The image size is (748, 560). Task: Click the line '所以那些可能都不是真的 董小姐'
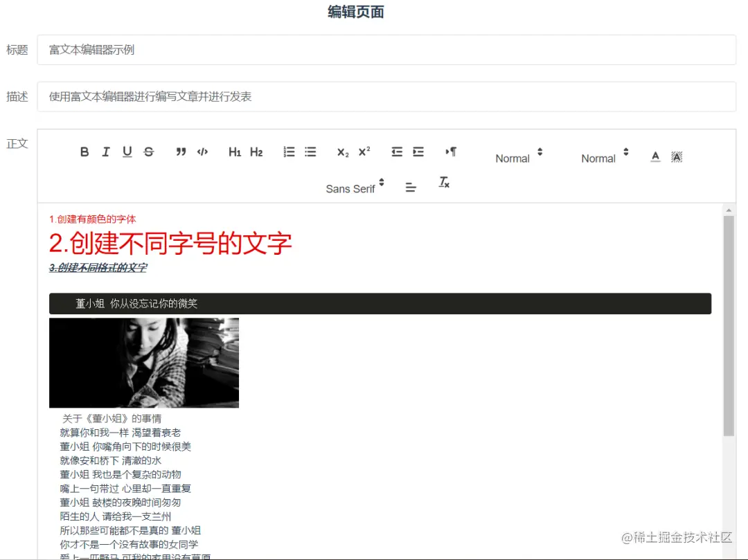coord(130,530)
